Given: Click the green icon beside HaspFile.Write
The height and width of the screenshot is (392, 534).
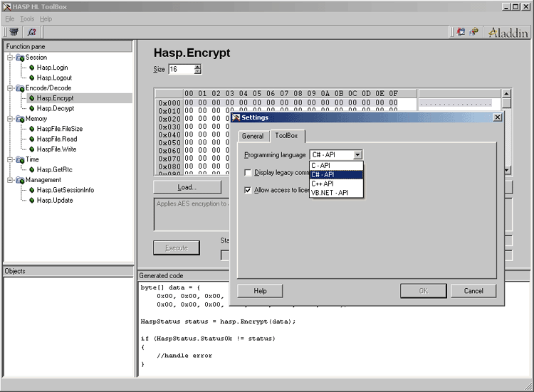Looking at the screenshot, I should (31, 149).
